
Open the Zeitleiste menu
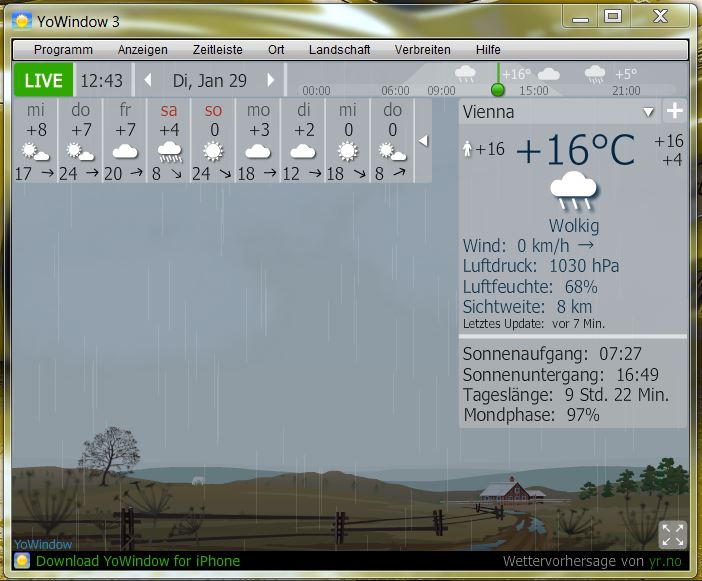218,49
